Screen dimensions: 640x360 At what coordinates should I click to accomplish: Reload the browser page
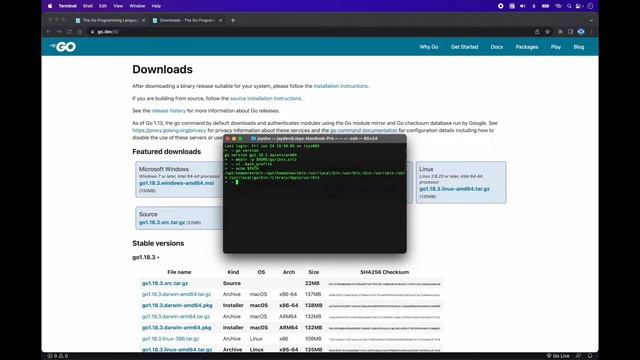[69, 31]
